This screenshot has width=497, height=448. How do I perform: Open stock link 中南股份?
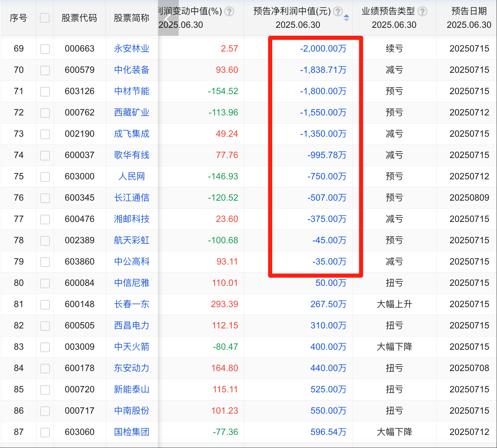132,411
